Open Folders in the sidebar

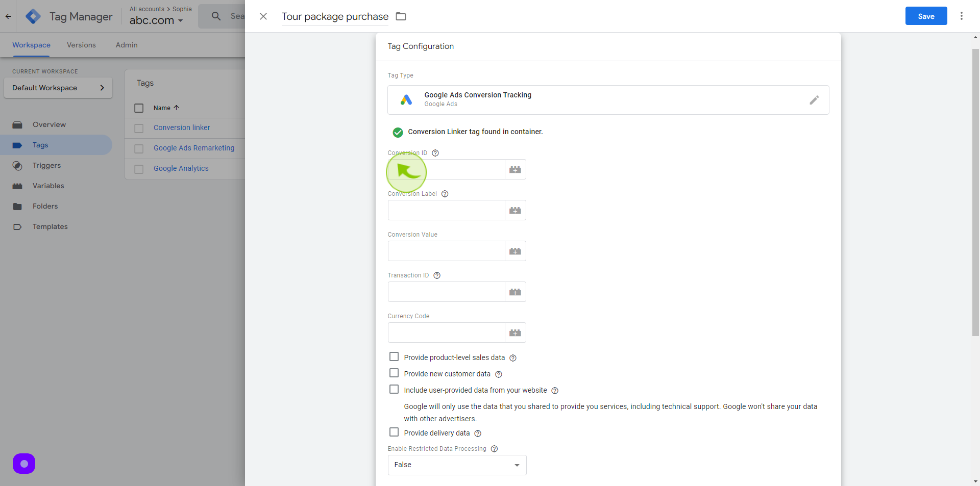pyautogui.click(x=56, y=206)
